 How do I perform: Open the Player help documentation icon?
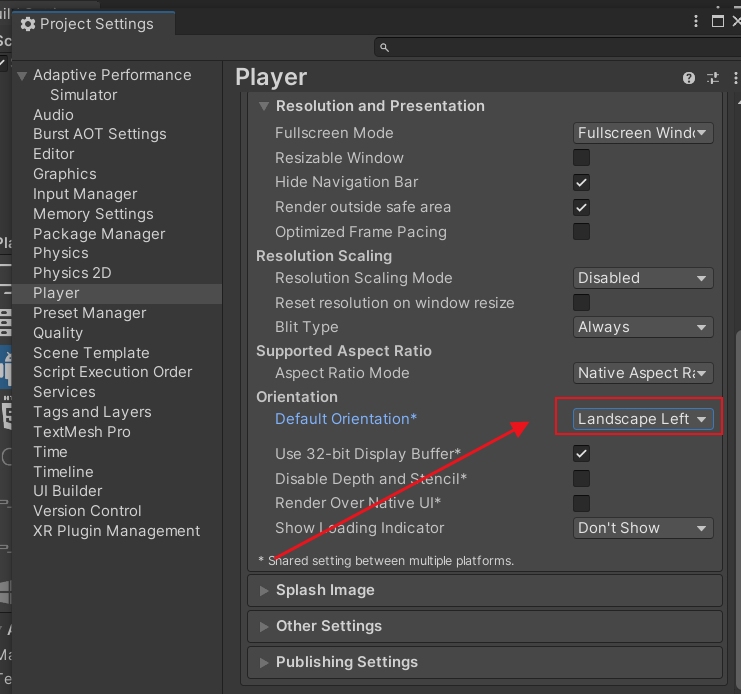[x=689, y=78]
